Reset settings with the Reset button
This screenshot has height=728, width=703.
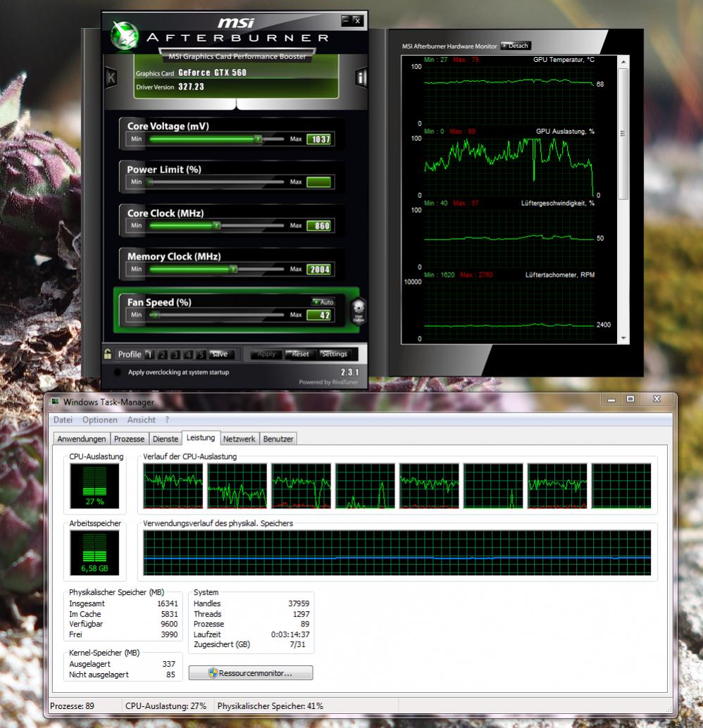tap(300, 353)
